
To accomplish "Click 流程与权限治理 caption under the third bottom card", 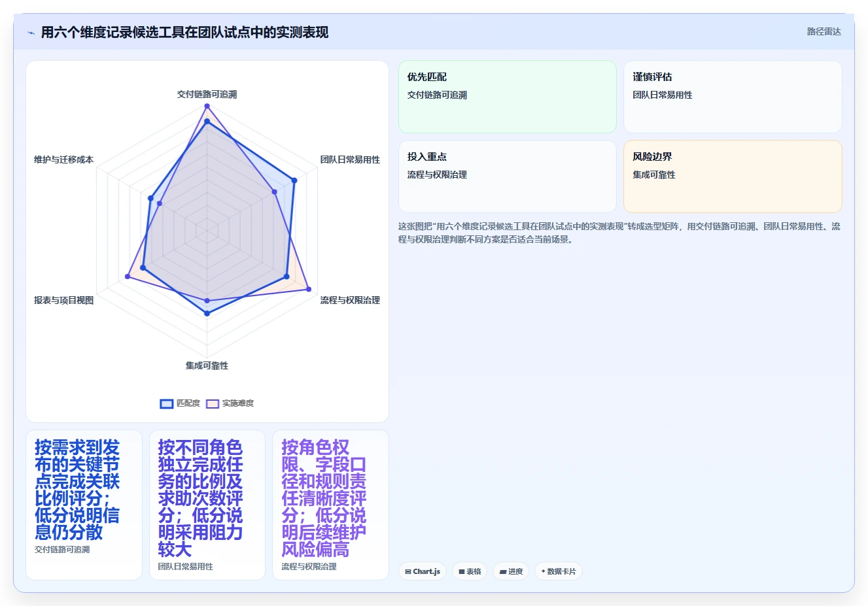I will coord(309,567).
